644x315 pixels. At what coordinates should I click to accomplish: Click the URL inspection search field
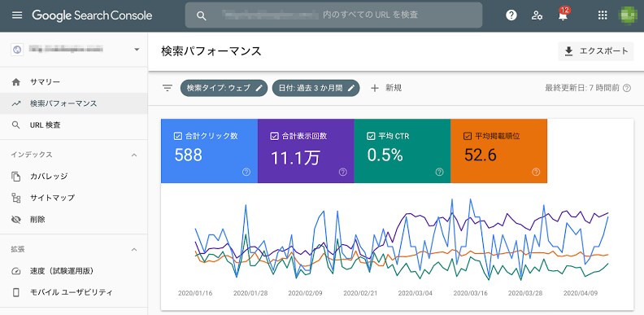(333, 15)
